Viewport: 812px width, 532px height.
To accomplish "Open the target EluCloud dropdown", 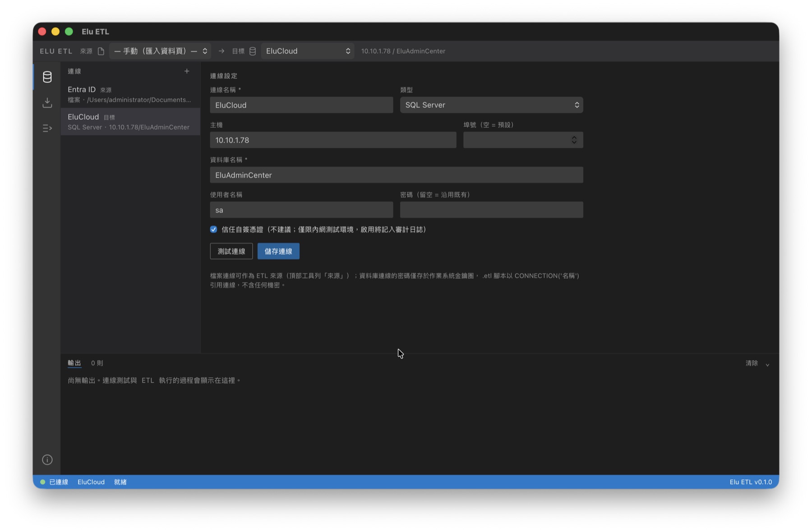I will pos(308,51).
